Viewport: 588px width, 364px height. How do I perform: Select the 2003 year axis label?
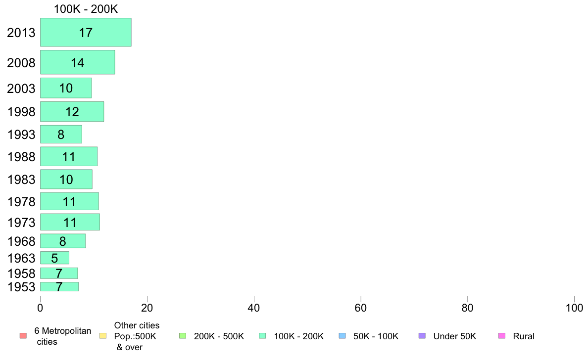[21, 89]
